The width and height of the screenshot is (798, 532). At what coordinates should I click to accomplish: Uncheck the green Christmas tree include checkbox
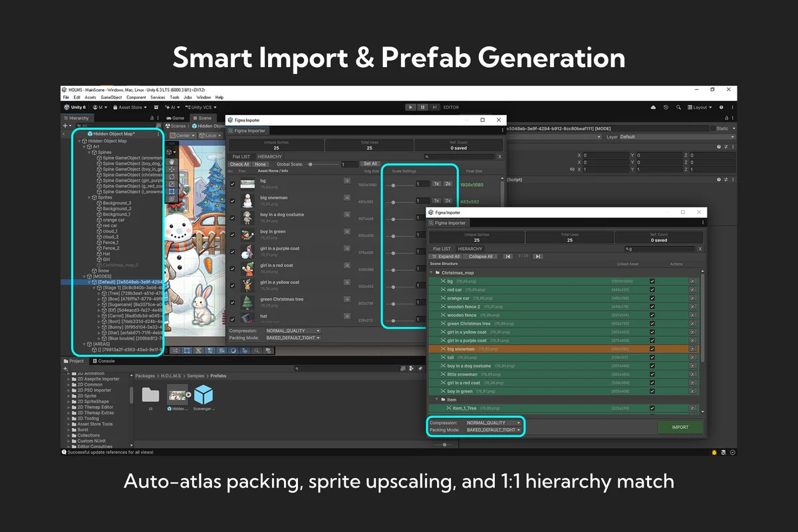click(232, 302)
